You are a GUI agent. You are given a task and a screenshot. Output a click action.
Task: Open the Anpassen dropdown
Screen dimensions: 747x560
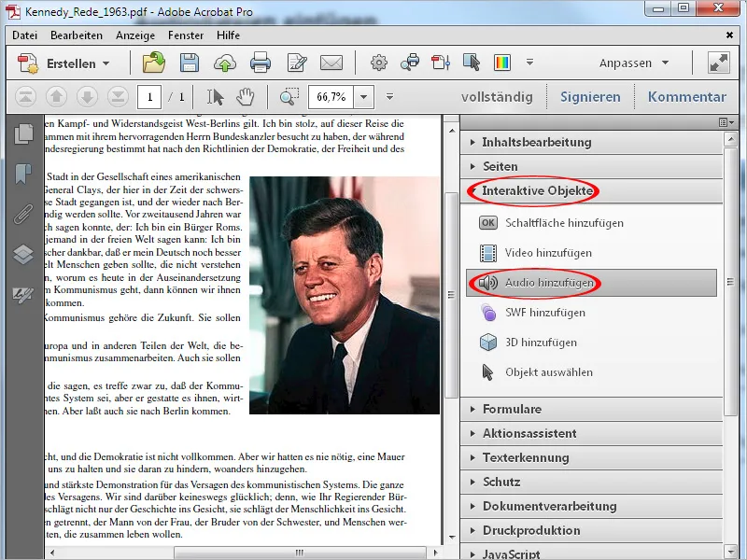pos(634,63)
